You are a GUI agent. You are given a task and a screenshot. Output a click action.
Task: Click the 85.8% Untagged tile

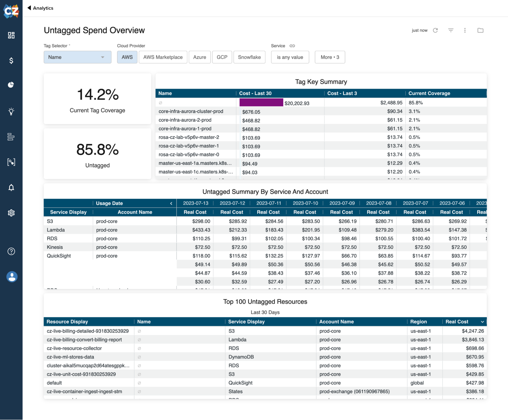(97, 154)
